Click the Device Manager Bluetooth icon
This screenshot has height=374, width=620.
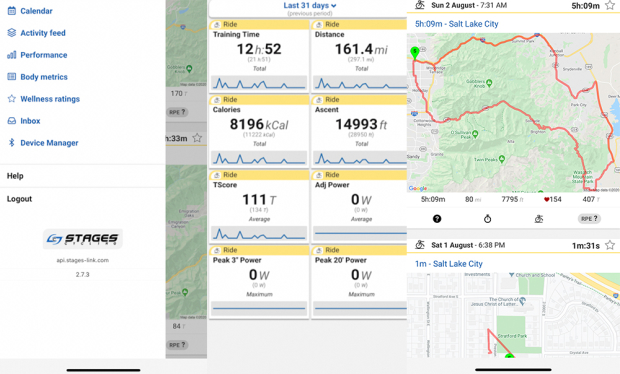(x=12, y=143)
